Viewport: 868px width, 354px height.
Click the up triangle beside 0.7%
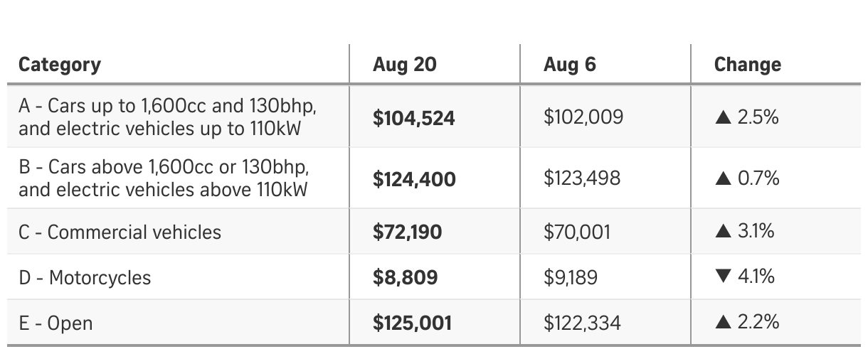point(724,178)
